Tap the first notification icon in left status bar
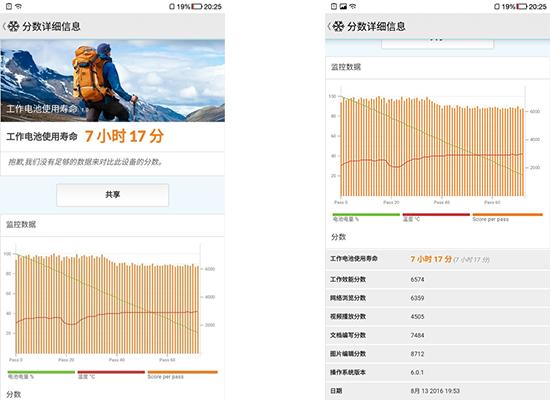The height and width of the screenshot is (400, 550). (x=9, y=6)
